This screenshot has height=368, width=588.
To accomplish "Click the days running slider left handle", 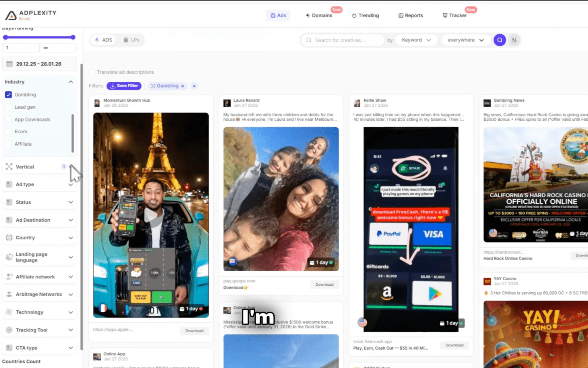I will coord(5,37).
